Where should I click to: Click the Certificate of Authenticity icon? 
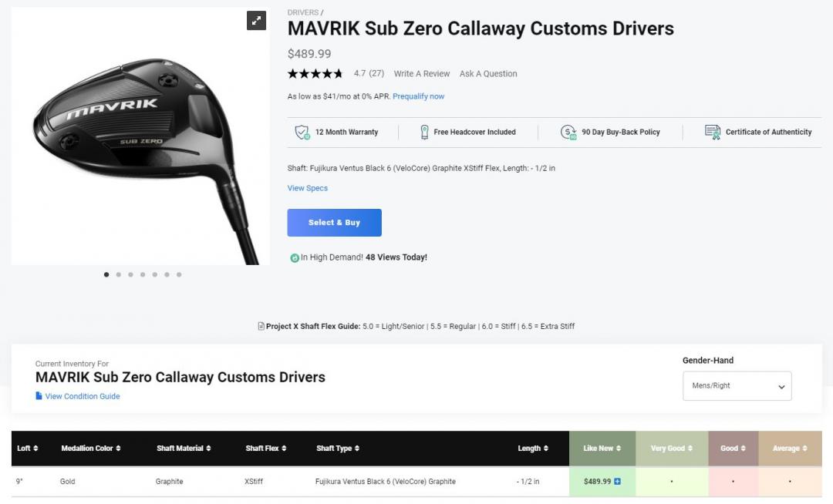tap(713, 132)
